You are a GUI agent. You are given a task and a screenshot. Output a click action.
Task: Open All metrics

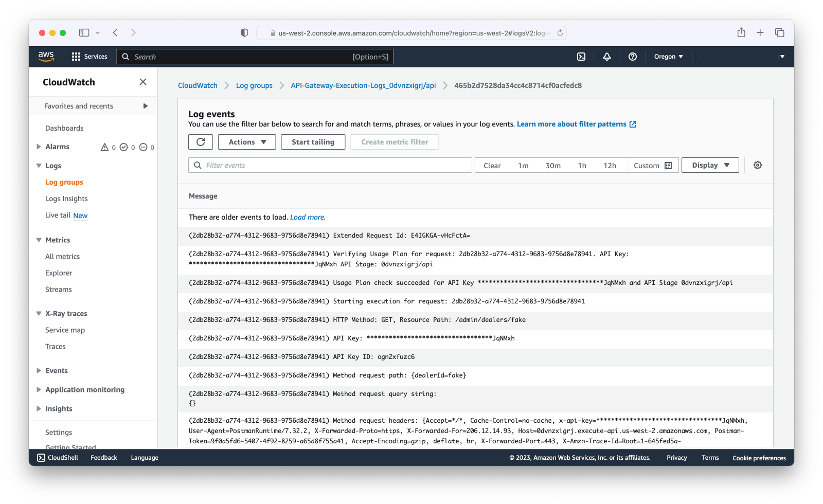pos(63,257)
